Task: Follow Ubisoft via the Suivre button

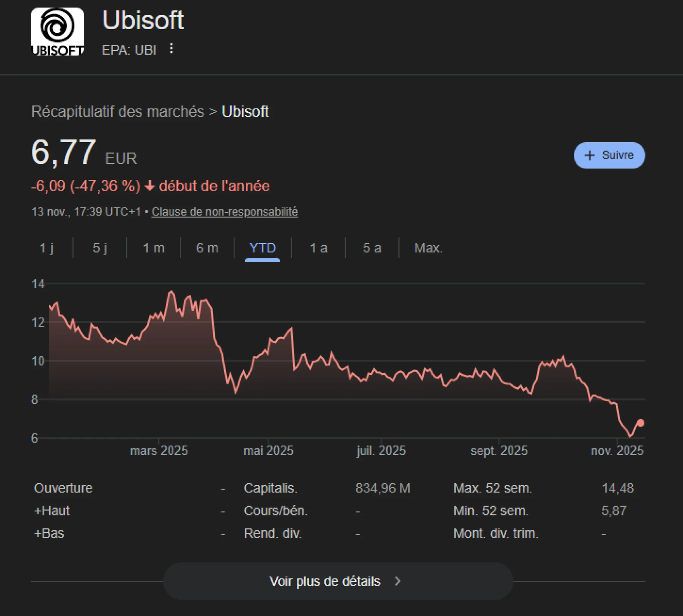Action: pyautogui.click(x=609, y=156)
